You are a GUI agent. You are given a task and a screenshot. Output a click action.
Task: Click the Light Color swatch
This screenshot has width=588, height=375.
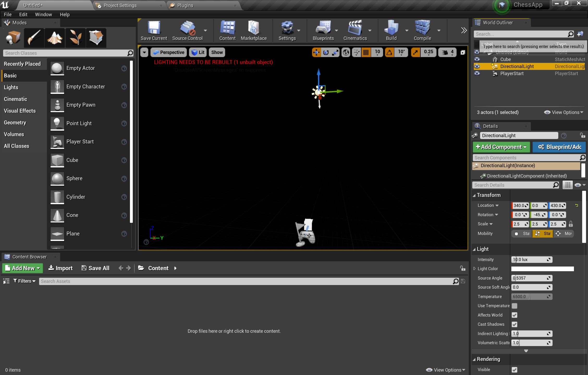(x=542, y=269)
